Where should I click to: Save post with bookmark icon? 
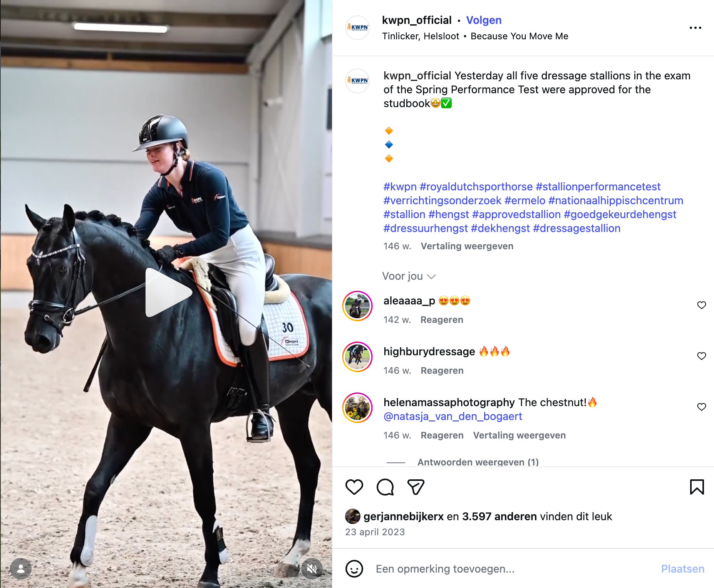click(x=697, y=487)
